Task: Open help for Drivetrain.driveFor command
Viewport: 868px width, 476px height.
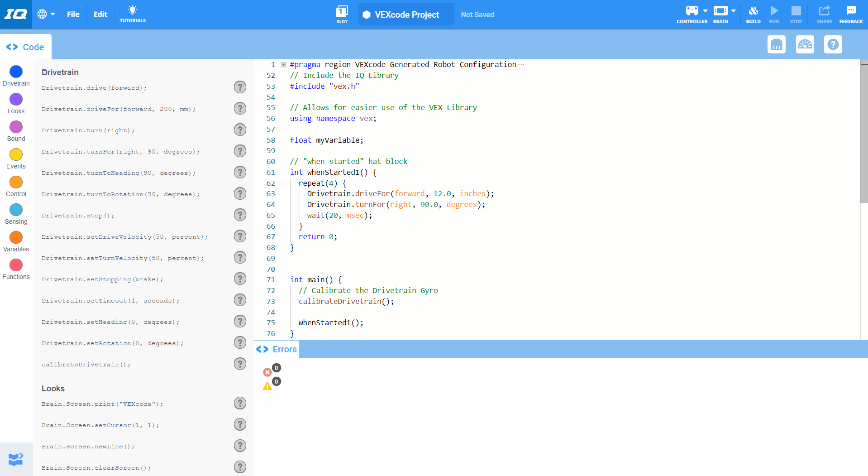Action: (x=240, y=108)
